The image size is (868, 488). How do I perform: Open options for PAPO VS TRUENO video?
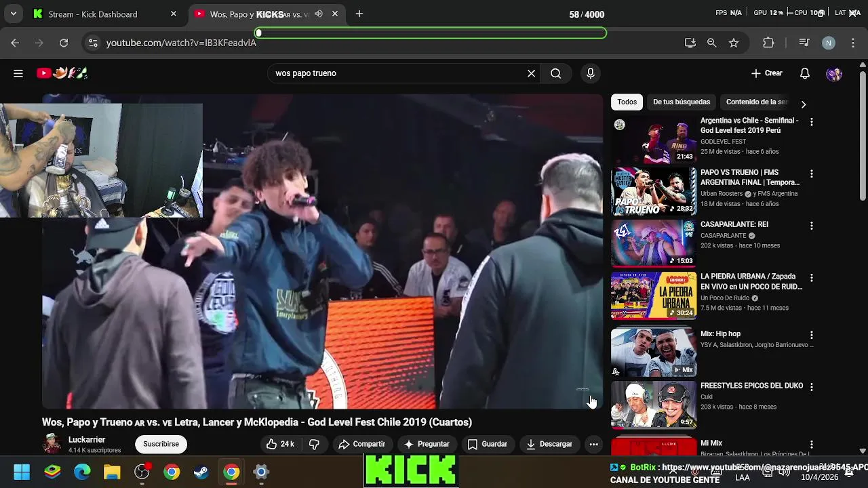click(x=812, y=174)
